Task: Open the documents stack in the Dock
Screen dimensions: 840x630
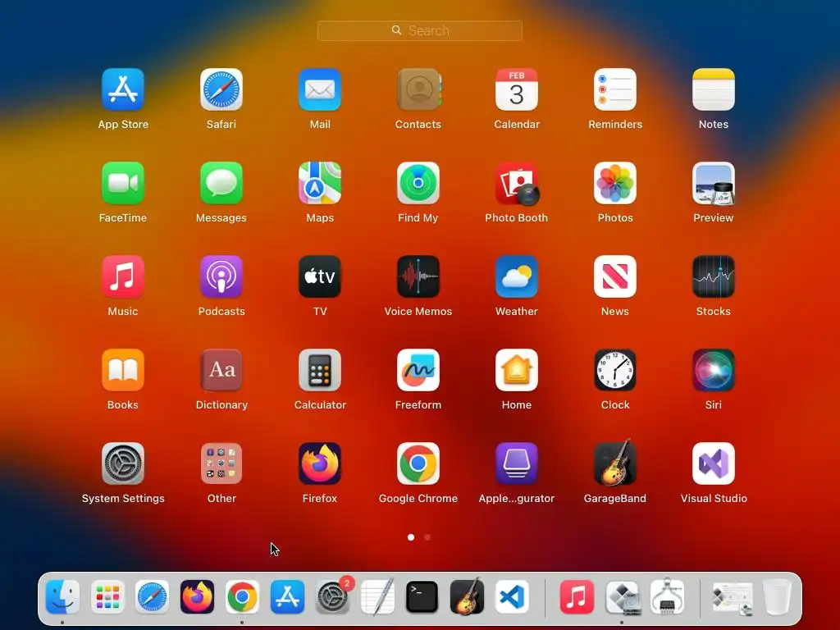Action: (x=733, y=598)
